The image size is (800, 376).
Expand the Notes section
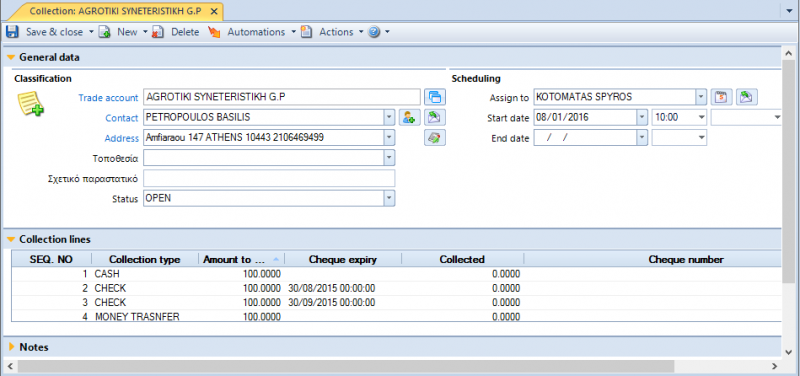(12, 347)
